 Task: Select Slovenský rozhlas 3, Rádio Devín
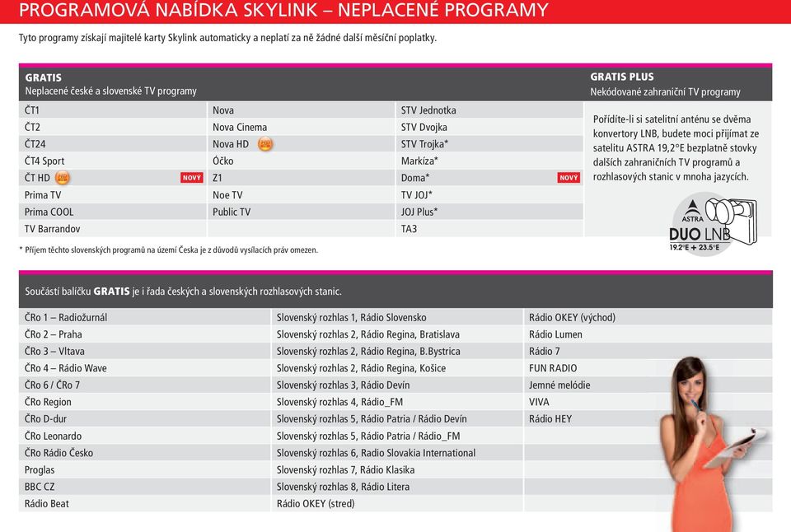point(397,385)
